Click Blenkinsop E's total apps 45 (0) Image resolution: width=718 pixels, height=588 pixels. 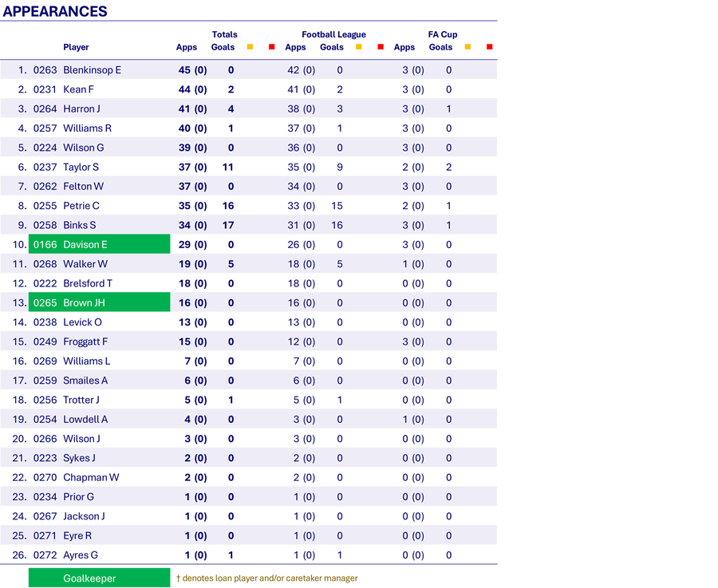[193, 70]
